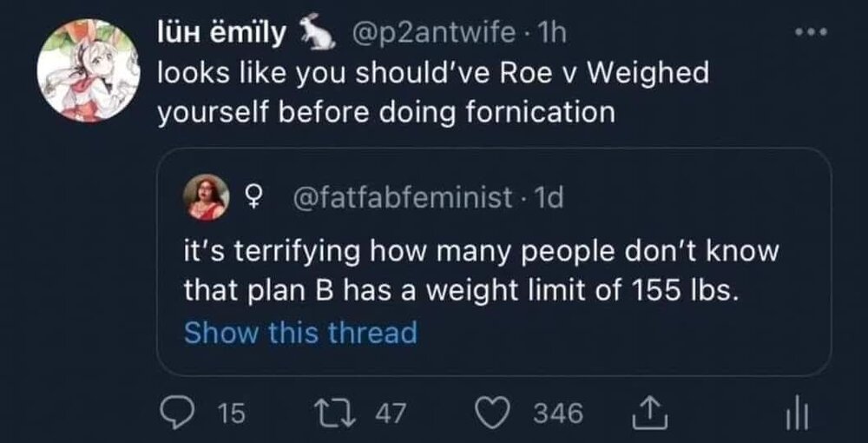Screen dimensions: 868x443
Task: Click the author's display name ending in "ëmïly"
Action: (221, 35)
